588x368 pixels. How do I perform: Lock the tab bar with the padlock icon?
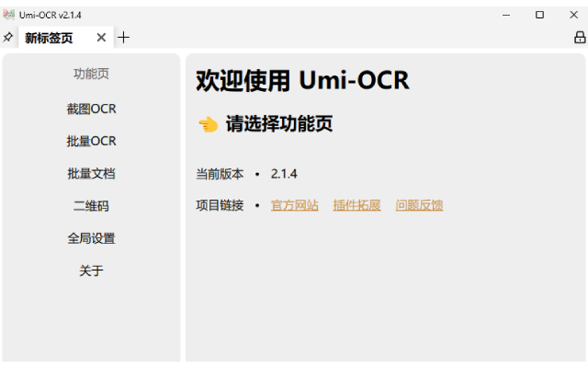pos(580,38)
